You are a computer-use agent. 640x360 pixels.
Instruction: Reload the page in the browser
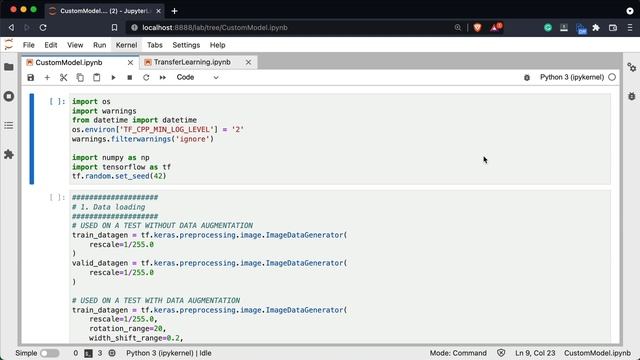tap(43, 27)
